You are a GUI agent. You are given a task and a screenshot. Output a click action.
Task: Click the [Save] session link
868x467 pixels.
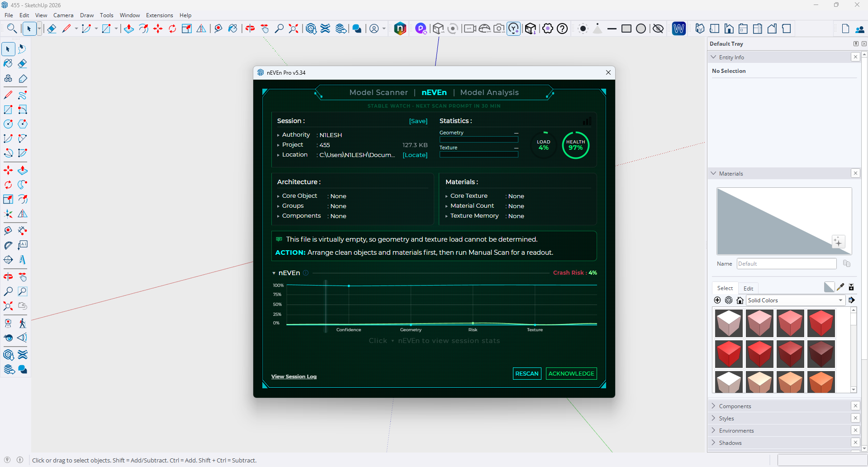418,121
